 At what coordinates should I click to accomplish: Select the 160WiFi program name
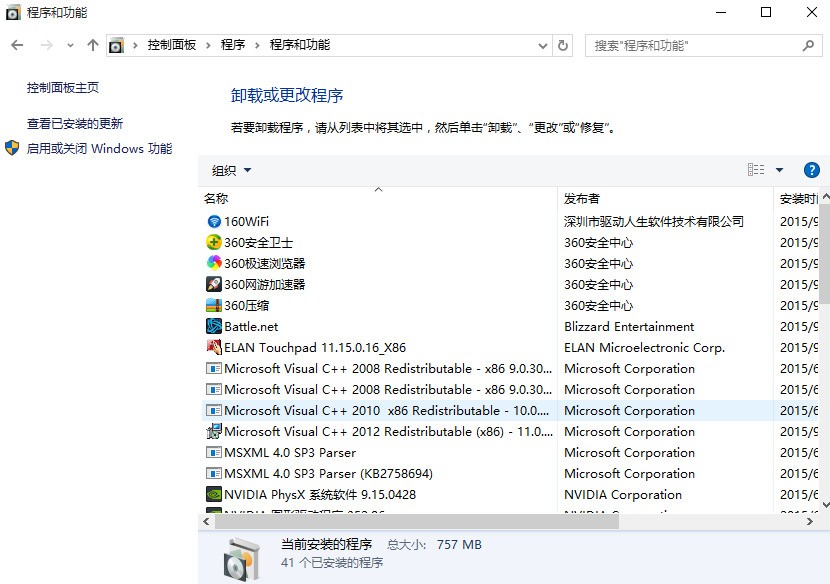click(x=246, y=221)
